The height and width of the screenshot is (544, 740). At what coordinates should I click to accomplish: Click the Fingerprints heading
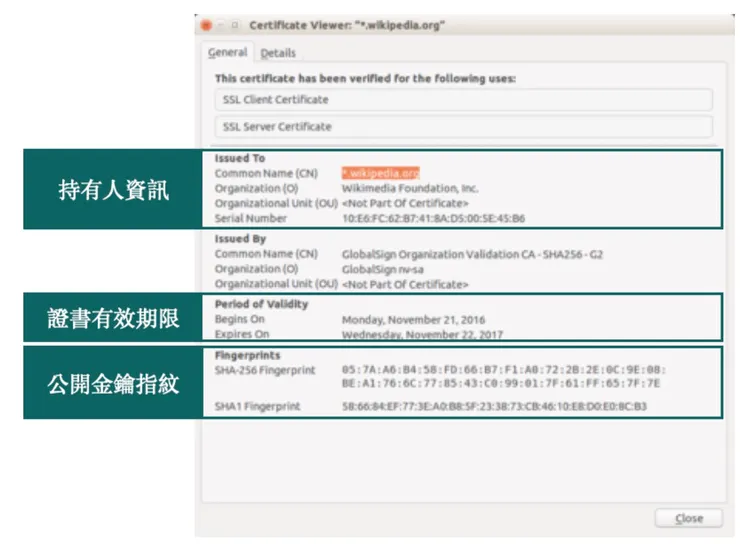coord(247,355)
